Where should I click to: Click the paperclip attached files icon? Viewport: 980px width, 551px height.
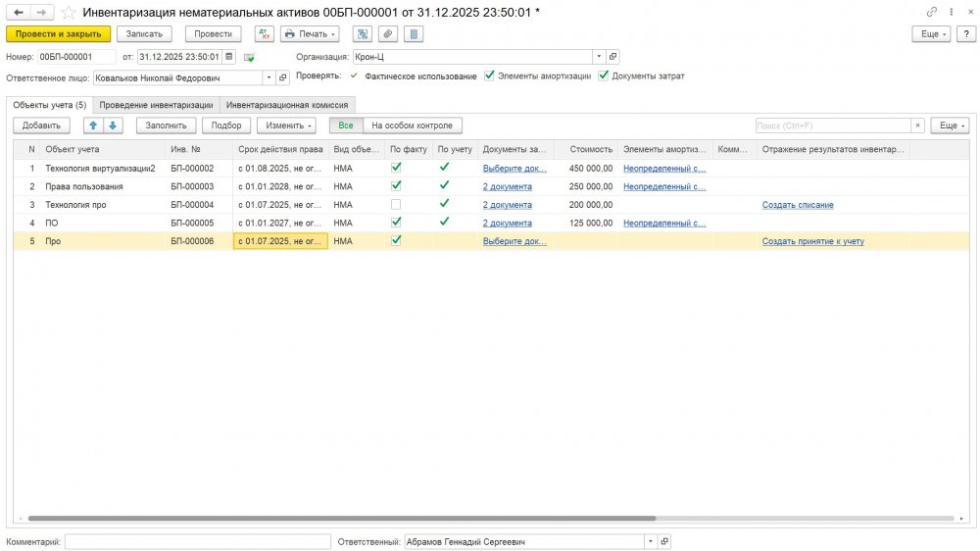click(x=388, y=33)
